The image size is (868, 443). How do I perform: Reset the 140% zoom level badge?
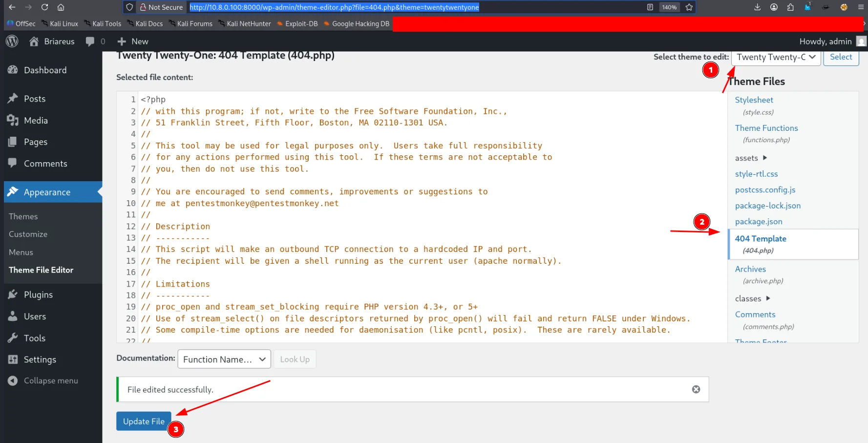coord(669,7)
